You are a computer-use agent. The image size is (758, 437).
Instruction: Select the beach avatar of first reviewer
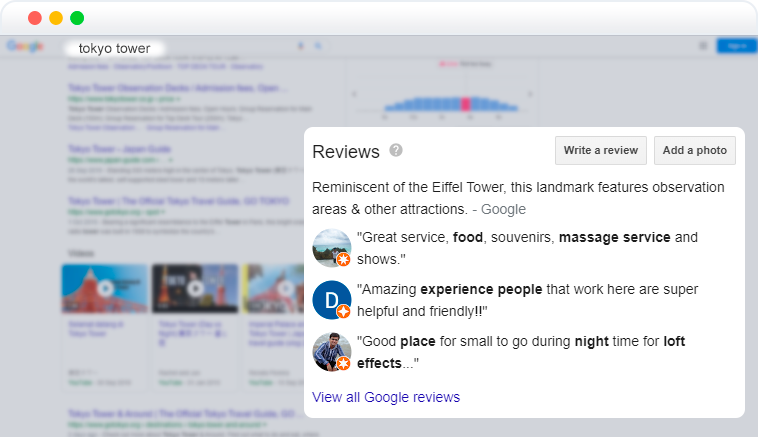(x=332, y=248)
